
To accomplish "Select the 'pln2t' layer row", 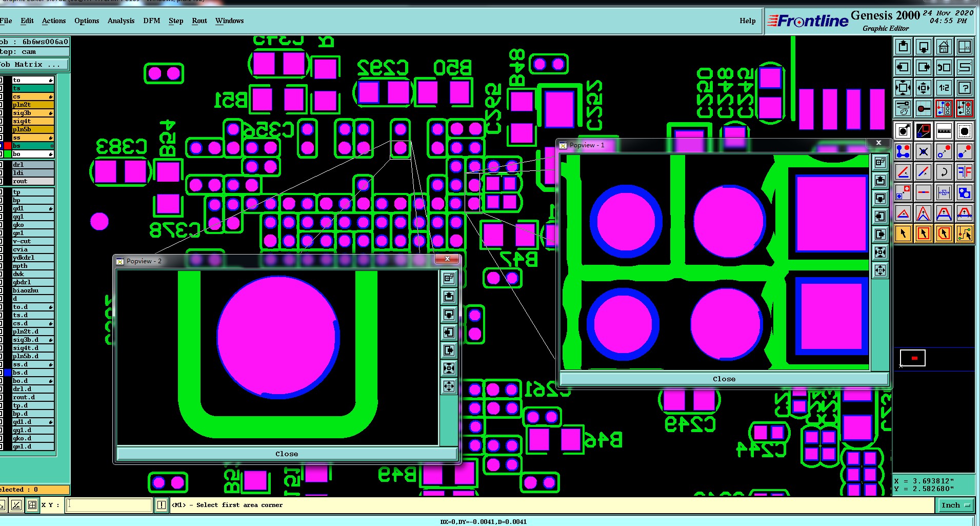I will (x=33, y=105).
